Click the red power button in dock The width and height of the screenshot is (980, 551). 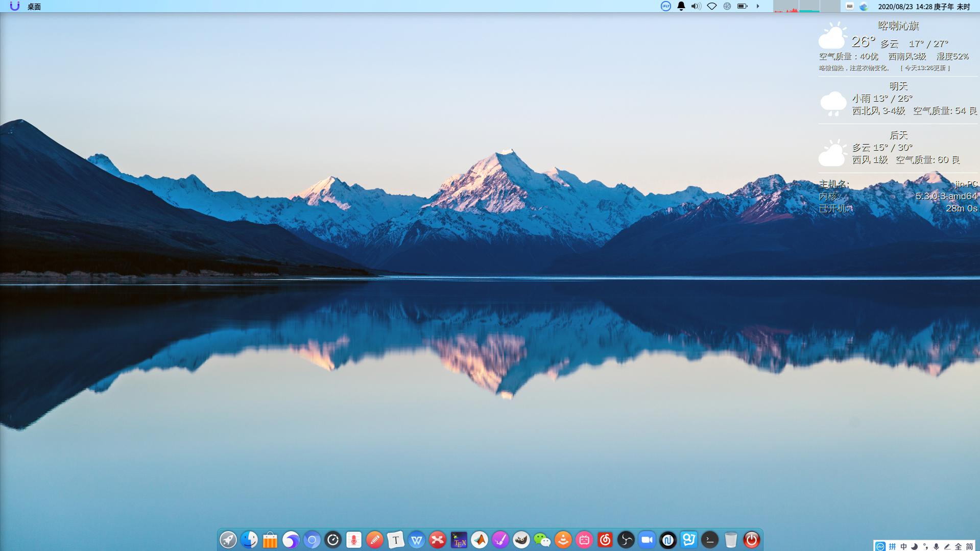(752, 540)
